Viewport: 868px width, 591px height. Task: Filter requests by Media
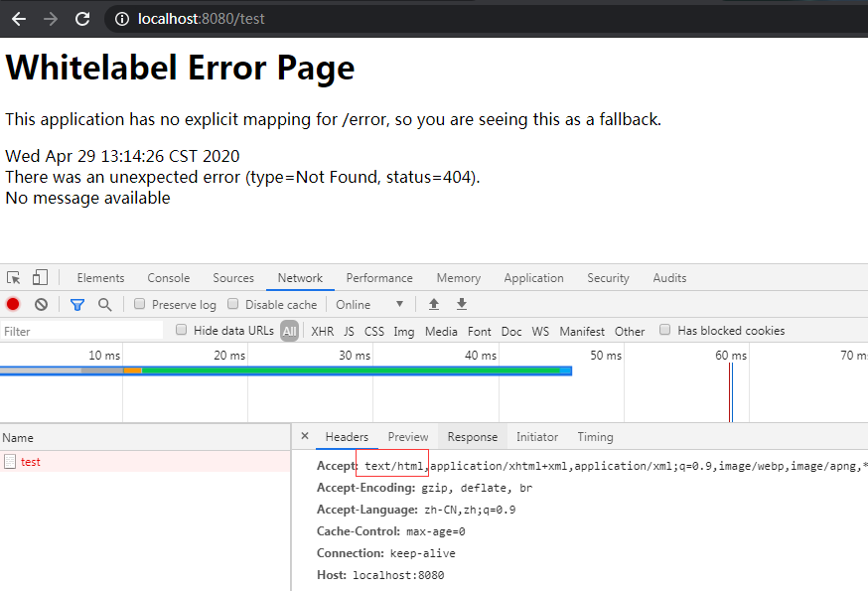(x=441, y=331)
